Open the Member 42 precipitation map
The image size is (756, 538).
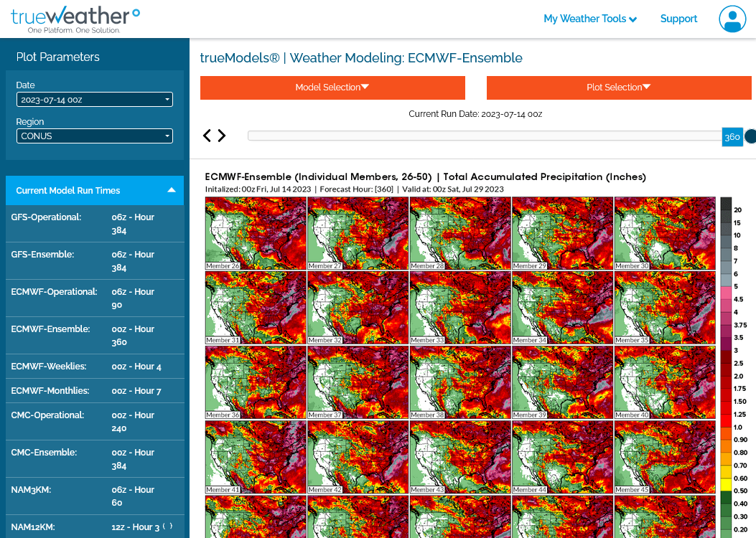click(x=358, y=457)
